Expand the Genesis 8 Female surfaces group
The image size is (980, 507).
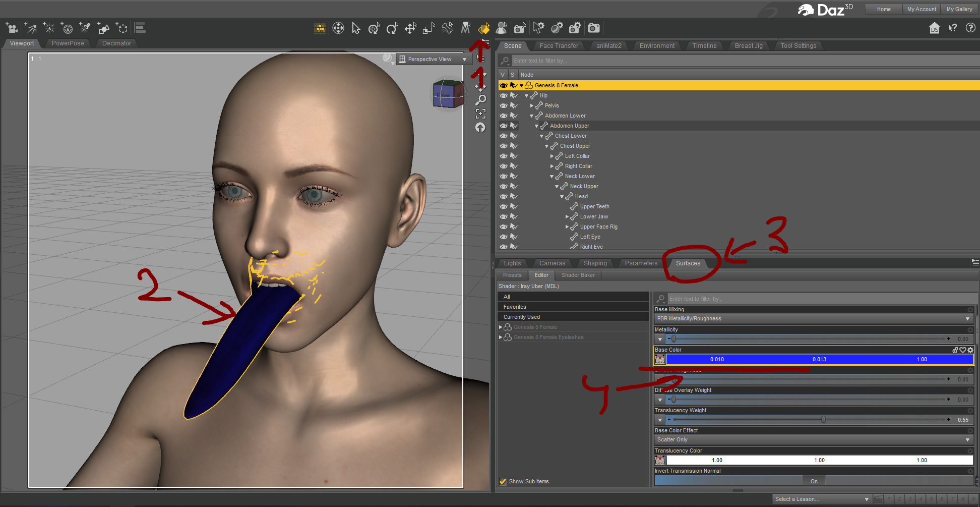pos(501,327)
